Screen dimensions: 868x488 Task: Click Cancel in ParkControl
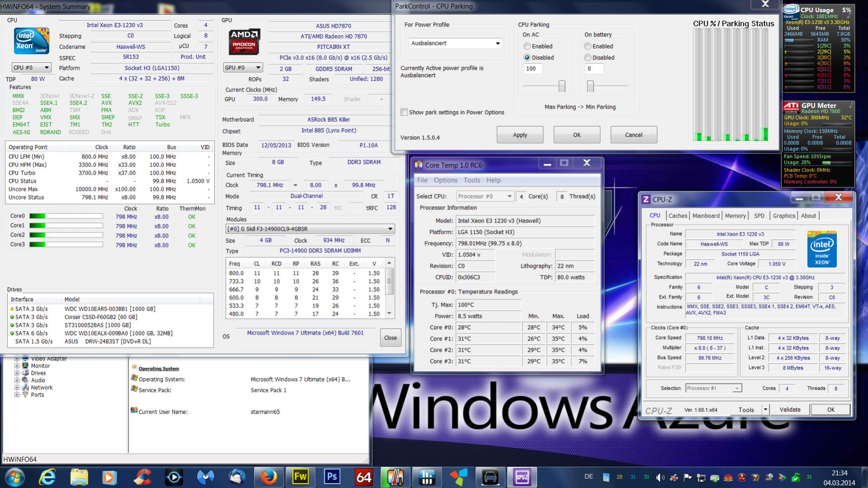pyautogui.click(x=634, y=135)
